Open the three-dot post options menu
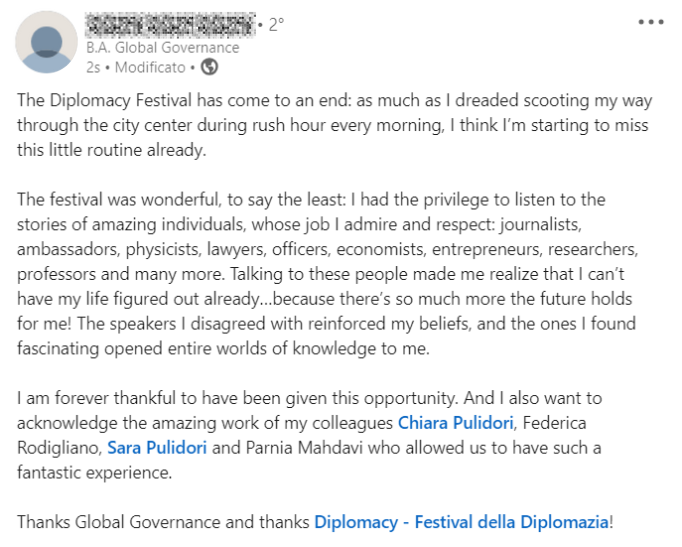Screen dimensions: 682x547 pos(651,22)
